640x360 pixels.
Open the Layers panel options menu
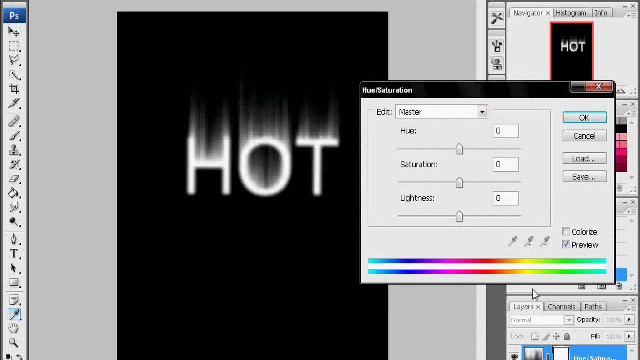point(630,308)
